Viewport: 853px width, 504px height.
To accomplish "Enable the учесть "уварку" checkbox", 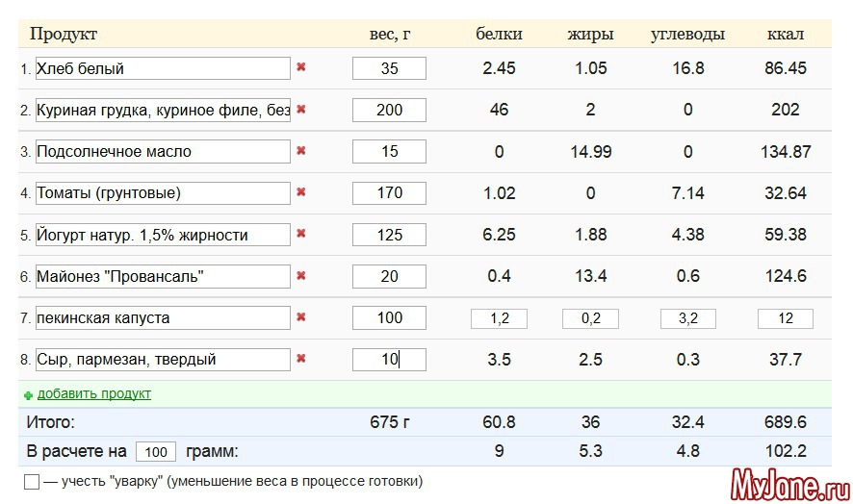I will [32, 482].
